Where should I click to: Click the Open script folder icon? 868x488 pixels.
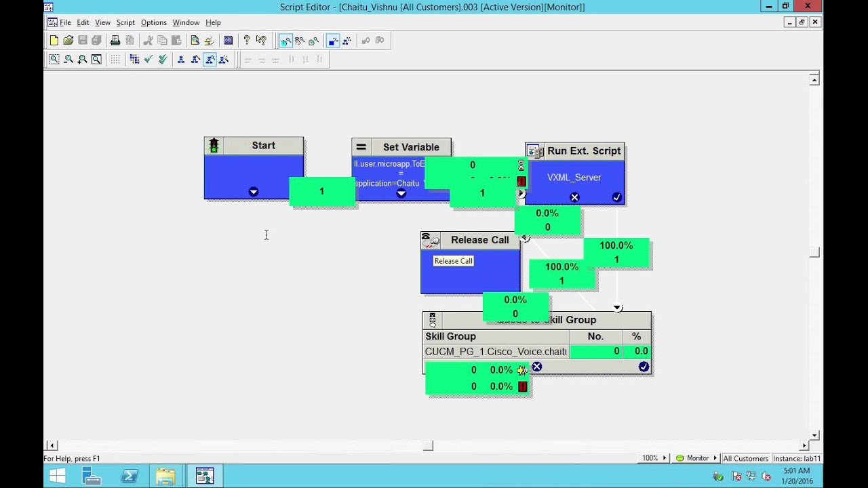68,41
